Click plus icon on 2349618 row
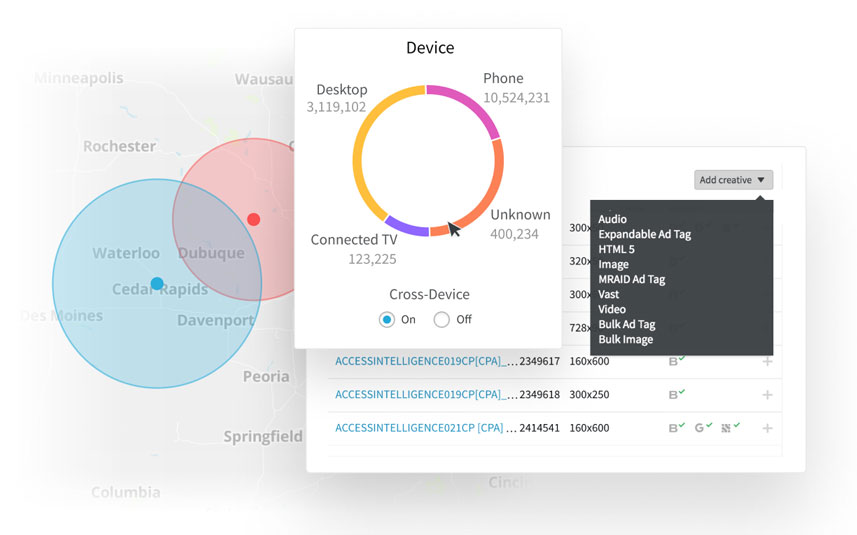This screenshot has height=535, width=857. (767, 395)
